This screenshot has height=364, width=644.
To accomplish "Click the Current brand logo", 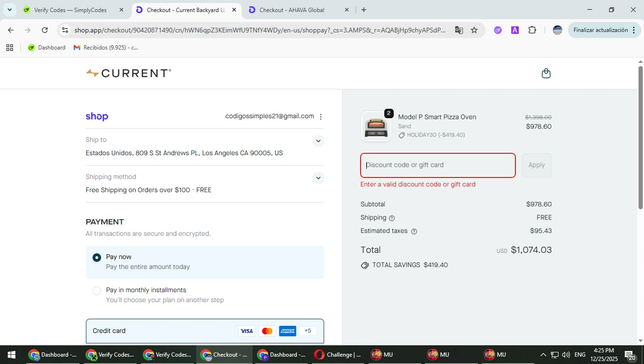I will pyautogui.click(x=128, y=73).
